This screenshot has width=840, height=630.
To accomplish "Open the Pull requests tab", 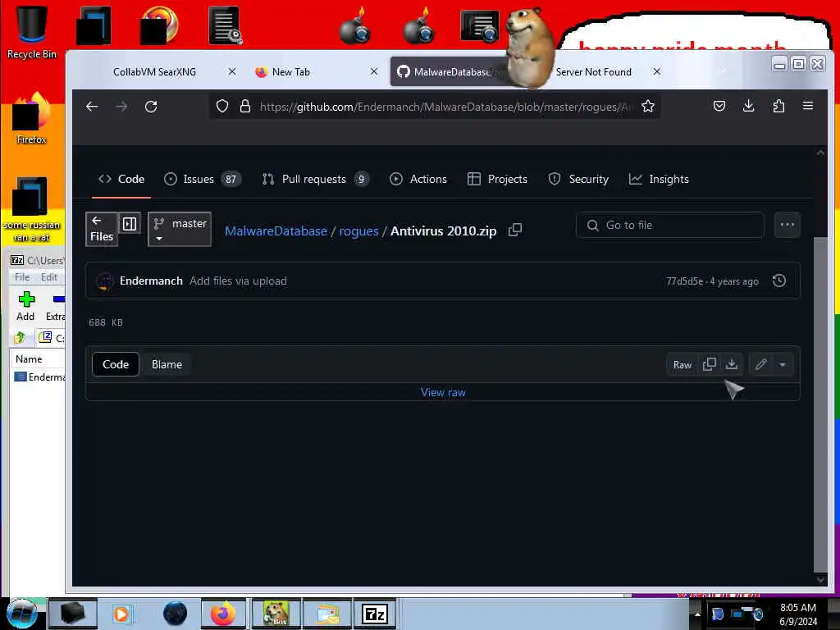I will [316, 179].
